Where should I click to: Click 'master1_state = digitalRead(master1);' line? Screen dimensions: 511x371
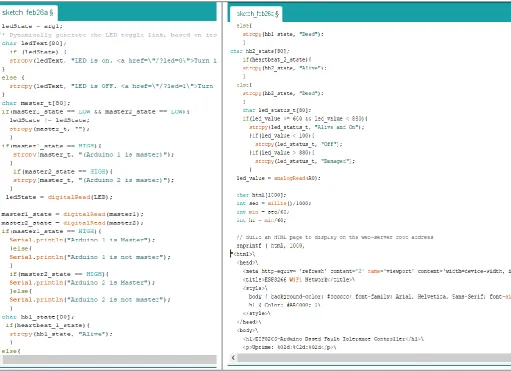click(72, 214)
